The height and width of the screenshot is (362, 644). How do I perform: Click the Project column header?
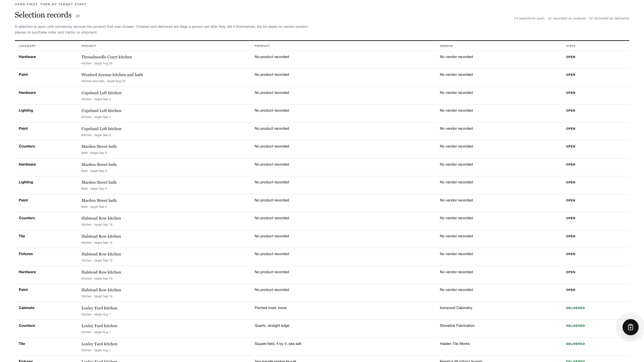(89, 46)
